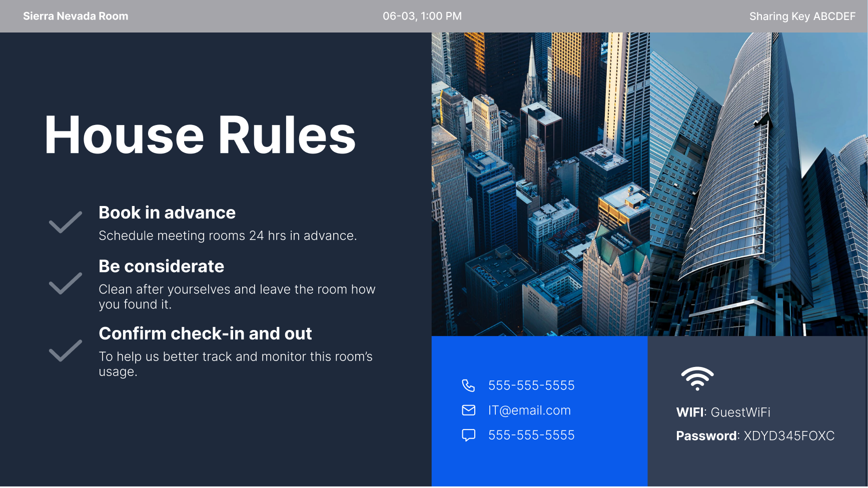Click the 06-03, 1:00 PM date time

(422, 16)
